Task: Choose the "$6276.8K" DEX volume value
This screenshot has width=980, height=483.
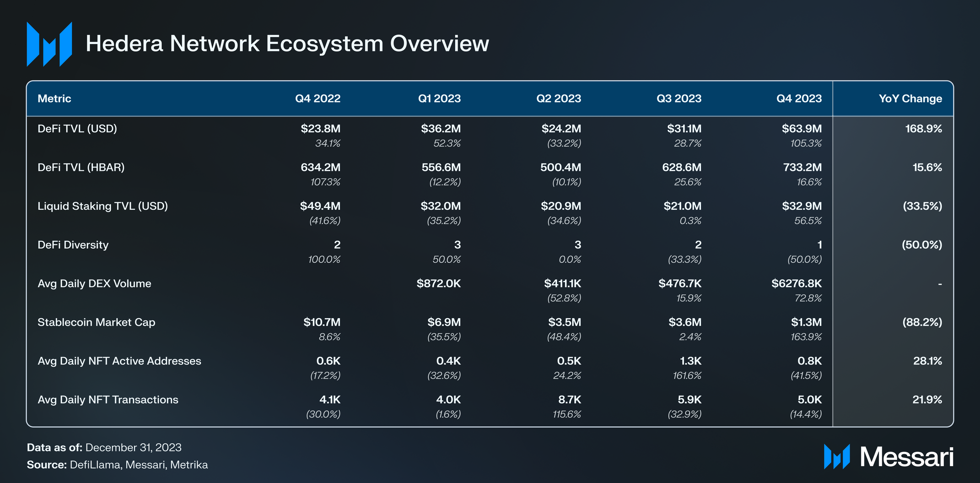Action: tap(797, 284)
